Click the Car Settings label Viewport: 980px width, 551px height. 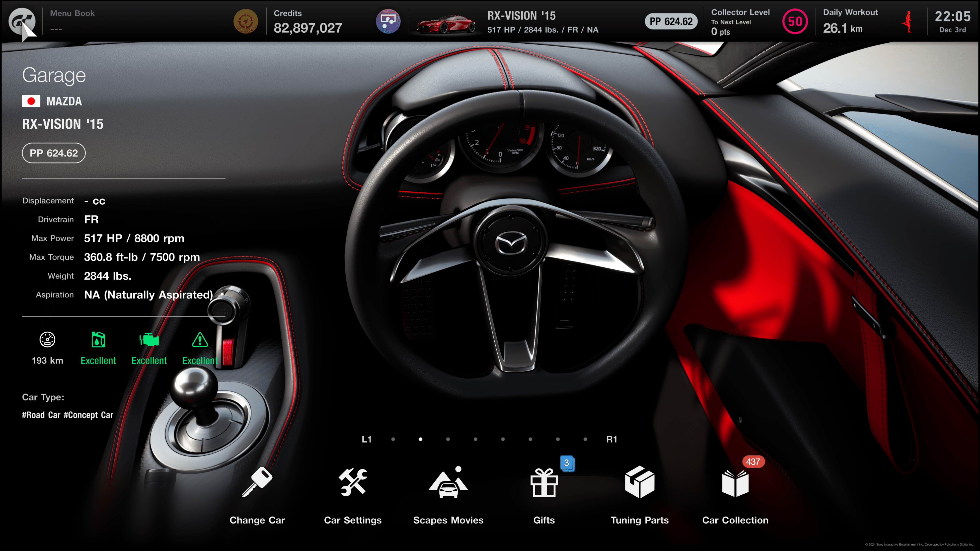coord(353,520)
